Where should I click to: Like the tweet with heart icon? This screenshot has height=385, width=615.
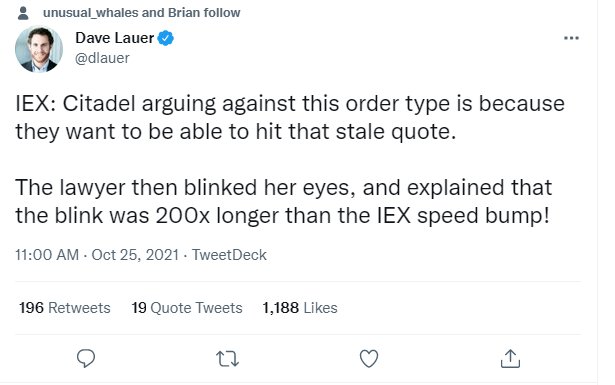click(x=369, y=358)
